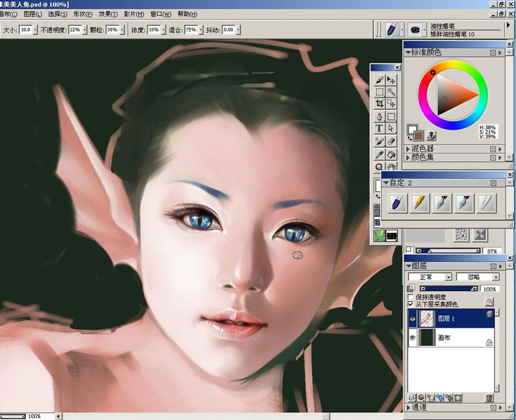Click the layer commands button

[x=412, y=398]
